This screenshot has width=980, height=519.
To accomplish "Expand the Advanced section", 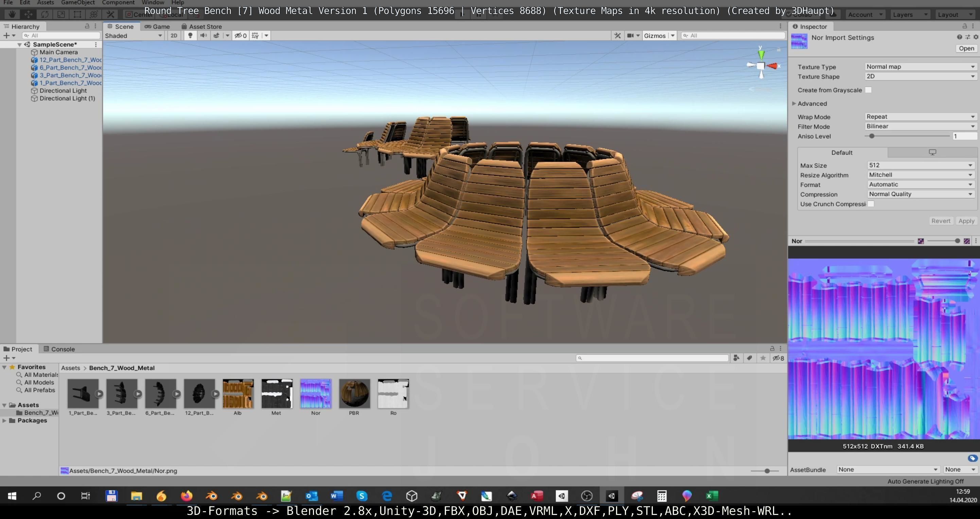I will click(794, 103).
